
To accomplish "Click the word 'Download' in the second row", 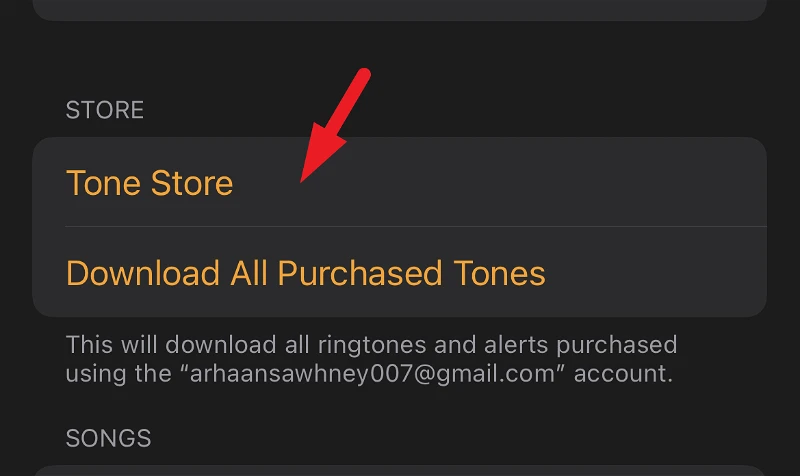I will pyautogui.click(x=143, y=273).
